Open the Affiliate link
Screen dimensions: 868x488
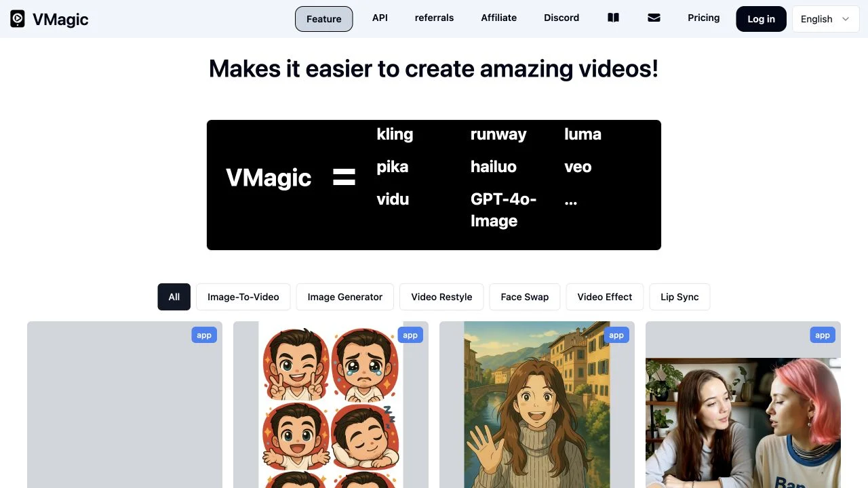498,18
